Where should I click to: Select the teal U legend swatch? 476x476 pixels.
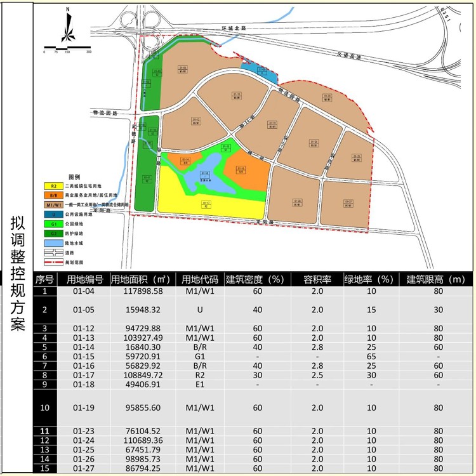click(x=54, y=215)
